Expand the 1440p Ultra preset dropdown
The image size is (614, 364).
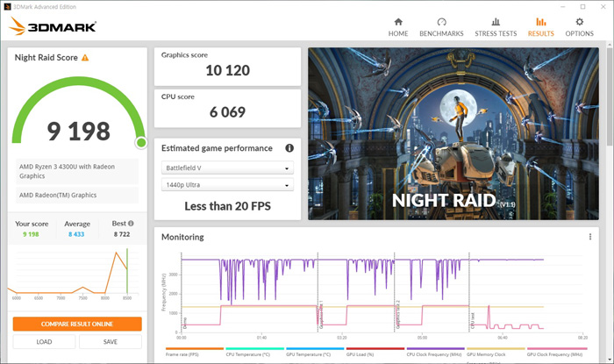coord(227,186)
